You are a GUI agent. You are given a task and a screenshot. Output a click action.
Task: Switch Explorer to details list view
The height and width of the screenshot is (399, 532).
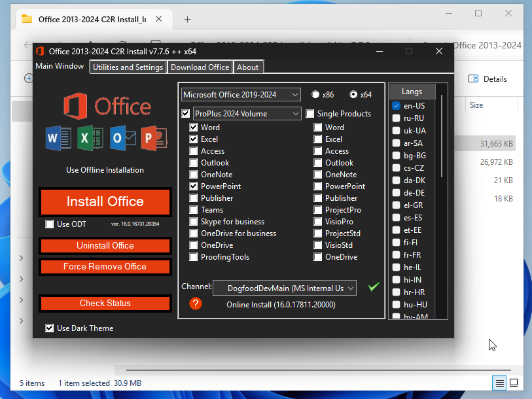[499, 383]
